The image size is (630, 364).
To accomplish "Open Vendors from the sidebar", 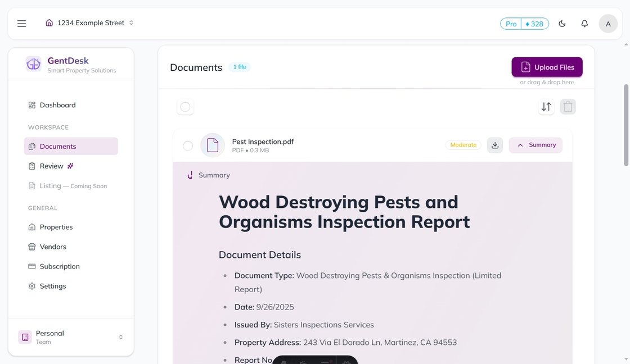I will pos(53,246).
